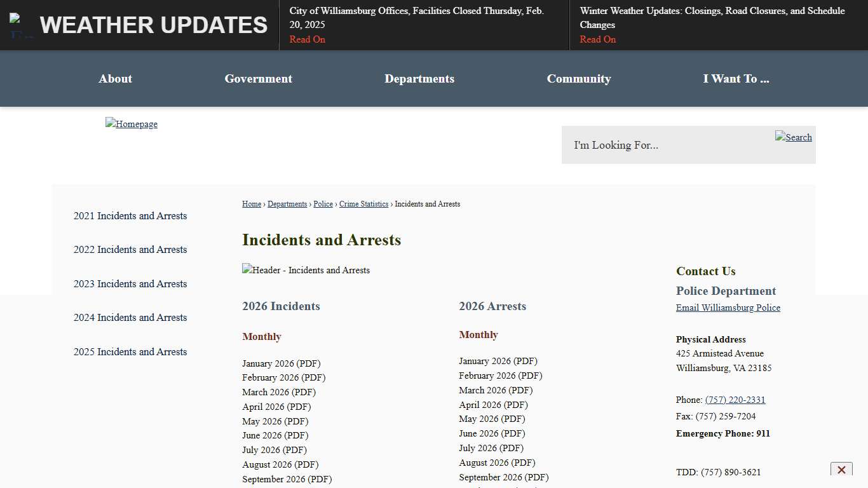The height and width of the screenshot is (488, 868).
Task: Close the bottom banner with X button
Action: pyautogui.click(x=841, y=470)
